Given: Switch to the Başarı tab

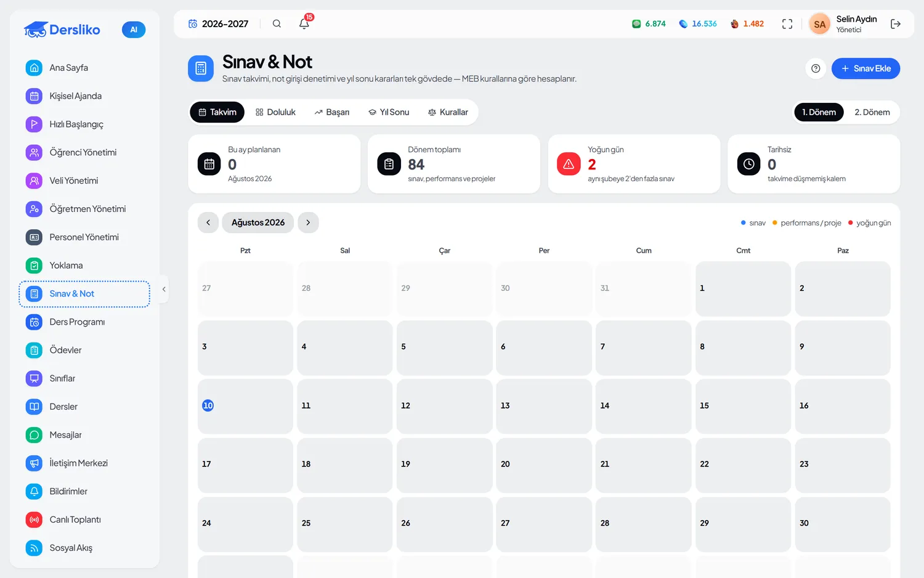Looking at the screenshot, I should 332,112.
